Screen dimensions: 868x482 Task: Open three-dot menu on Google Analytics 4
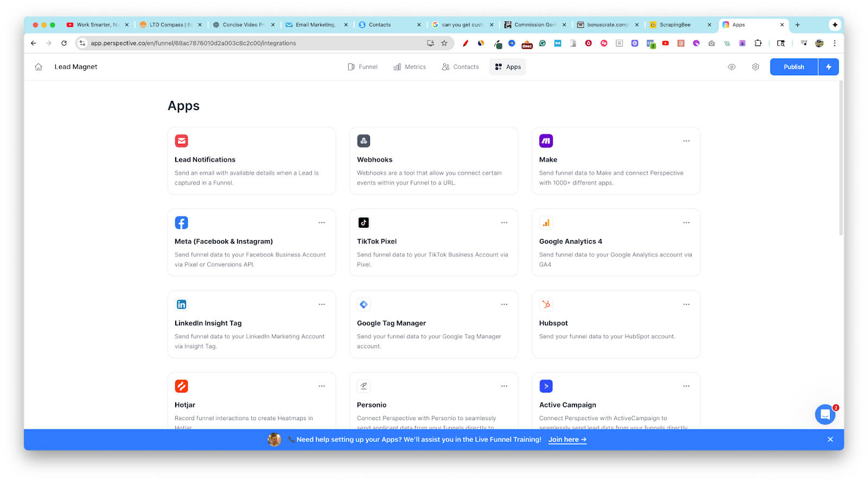click(x=686, y=223)
